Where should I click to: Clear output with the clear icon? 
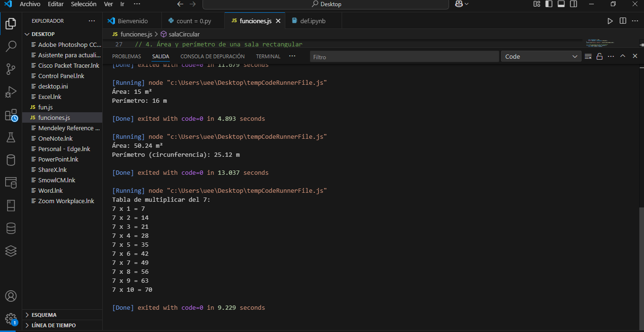point(588,56)
